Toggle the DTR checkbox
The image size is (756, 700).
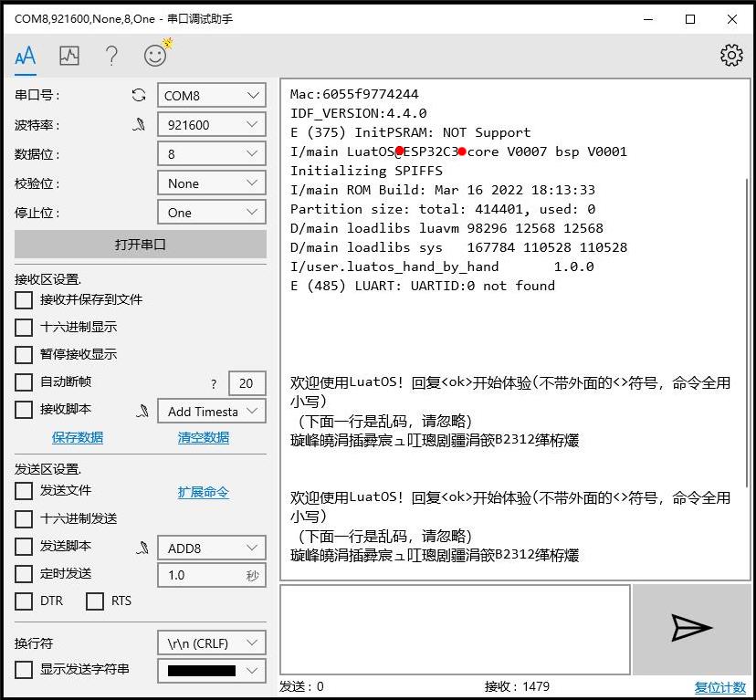(24, 601)
